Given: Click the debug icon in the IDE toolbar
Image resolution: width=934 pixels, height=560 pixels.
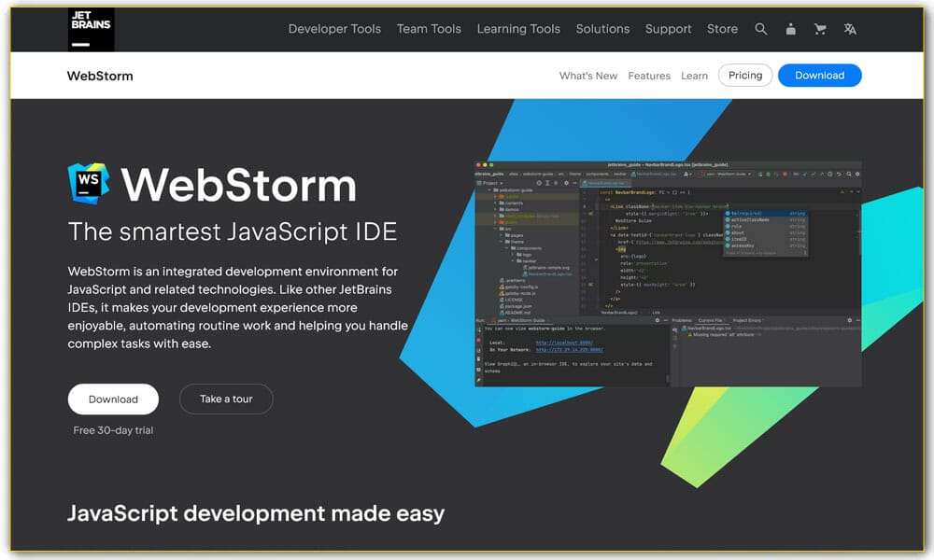Looking at the screenshot, I should [776, 174].
